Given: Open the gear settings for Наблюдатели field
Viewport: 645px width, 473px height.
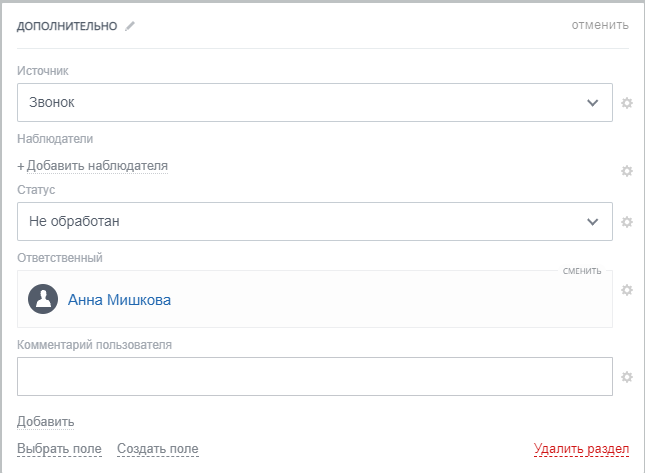Looking at the screenshot, I should [x=627, y=170].
